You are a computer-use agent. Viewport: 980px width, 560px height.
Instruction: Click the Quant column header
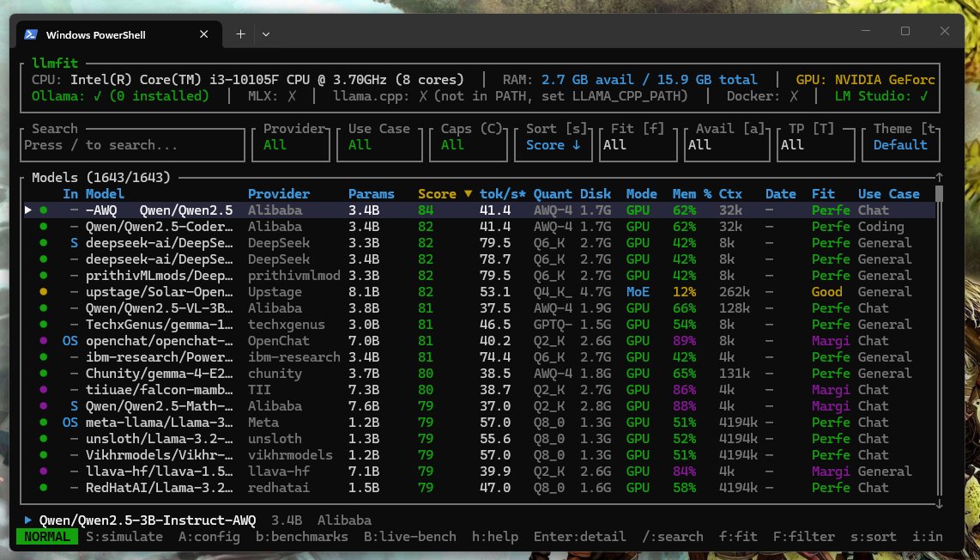[x=553, y=194]
